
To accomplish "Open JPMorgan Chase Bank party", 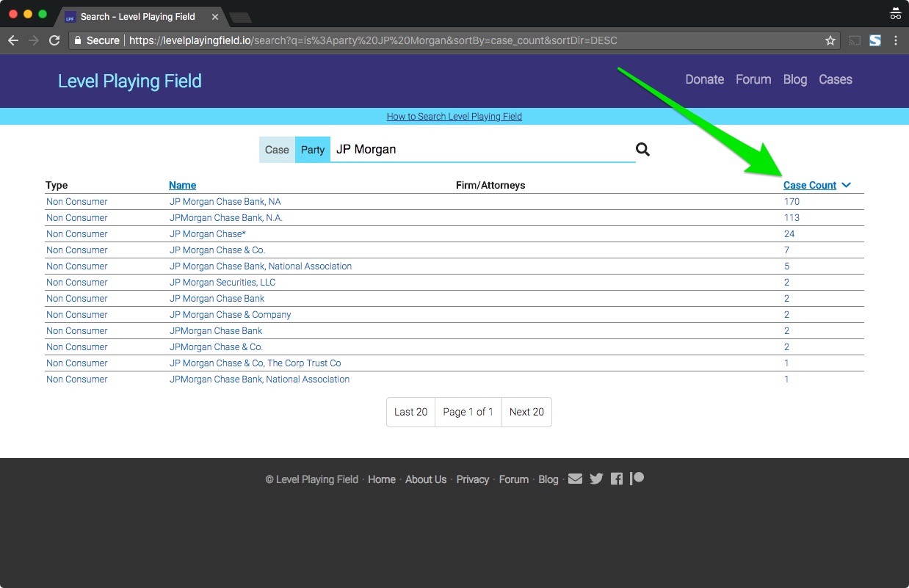I will tap(216, 330).
